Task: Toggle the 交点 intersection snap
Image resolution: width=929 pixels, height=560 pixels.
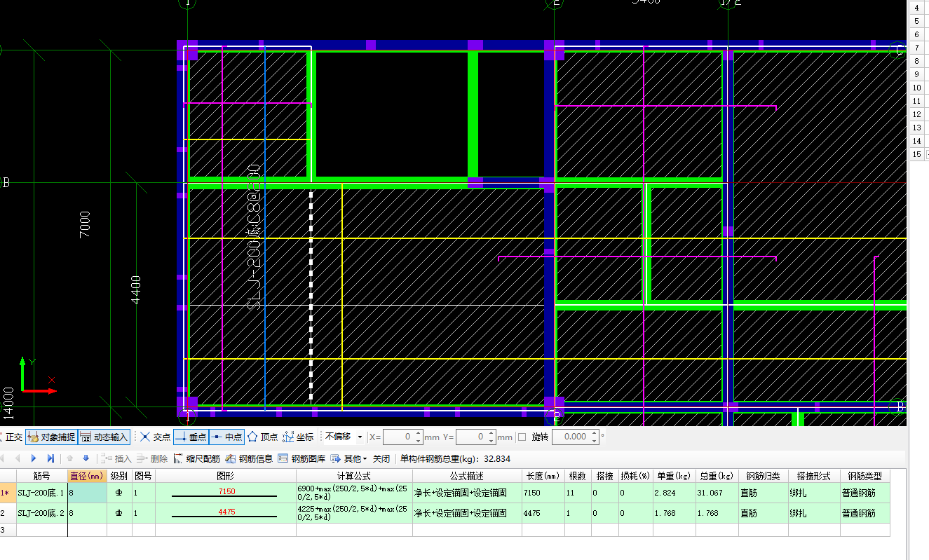Action: (x=155, y=437)
